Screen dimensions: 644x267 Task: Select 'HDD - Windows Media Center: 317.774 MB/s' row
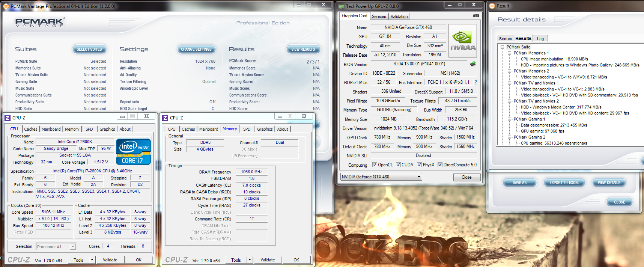pos(561,107)
